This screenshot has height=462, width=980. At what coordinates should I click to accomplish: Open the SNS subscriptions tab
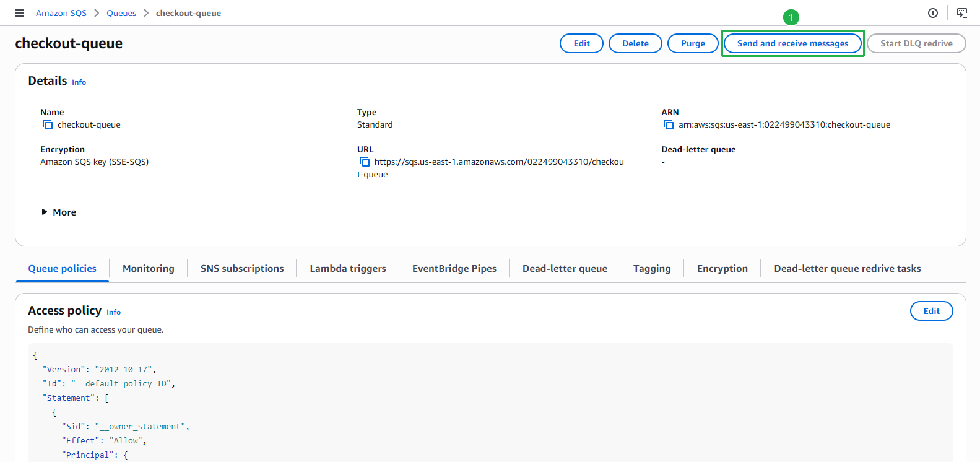pos(242,269)
